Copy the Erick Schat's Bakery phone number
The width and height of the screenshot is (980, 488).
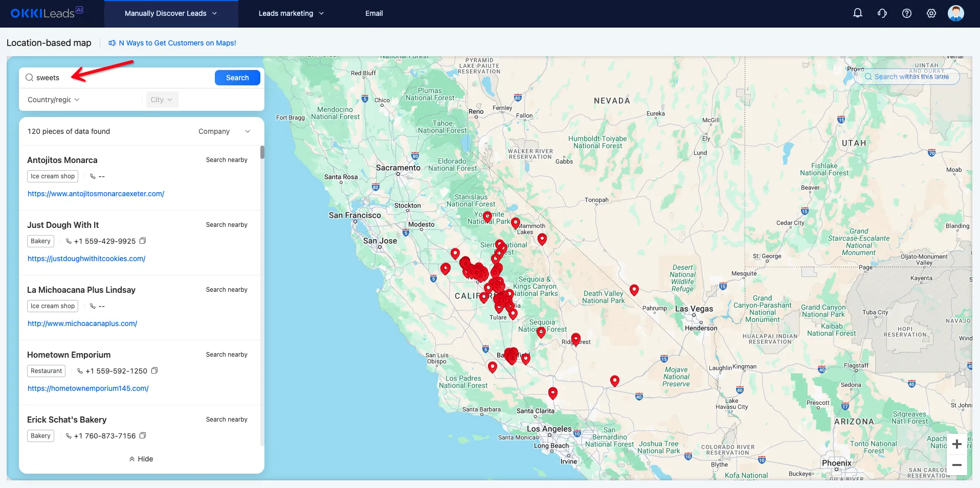coord(143,435)
